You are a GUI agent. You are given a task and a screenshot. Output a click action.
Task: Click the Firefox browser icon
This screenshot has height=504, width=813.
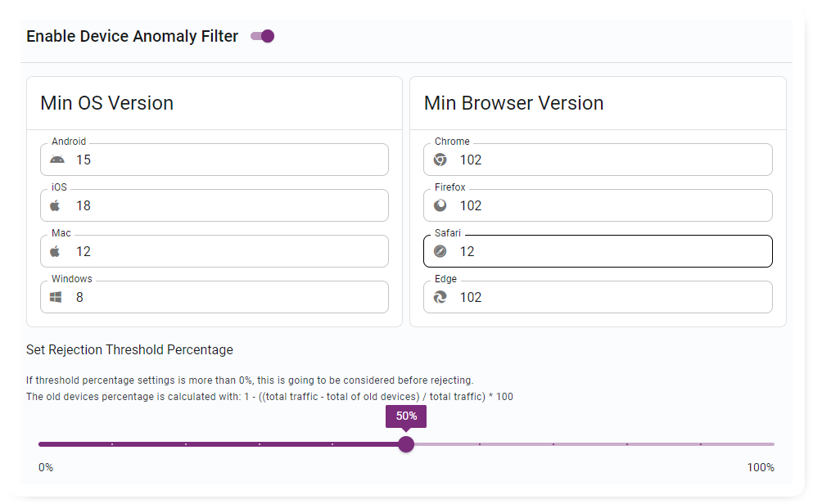pyautogui.click(x=440, y=205)
